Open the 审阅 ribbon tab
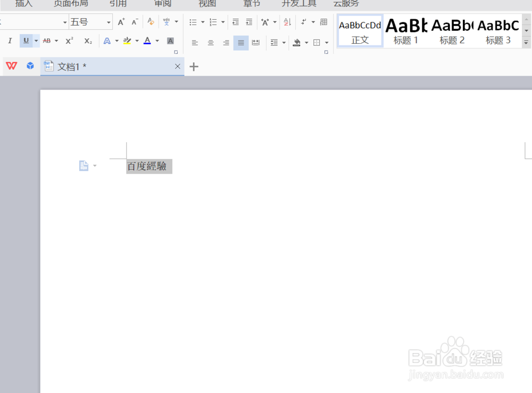 click(162, 3)
